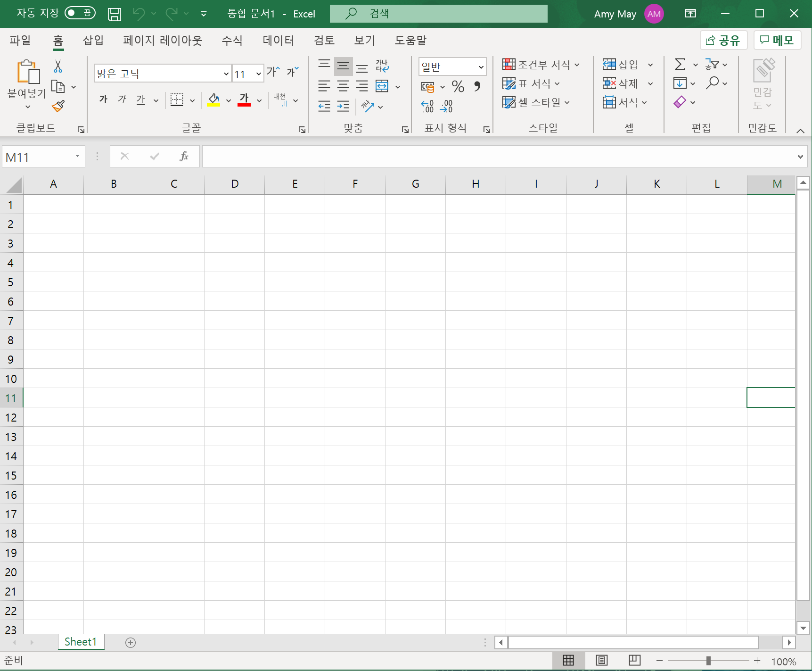Image resolution: width=812 pixels, height=671 pixels.
Task: Apply right text alignment
Action: (x=362, y=86)
